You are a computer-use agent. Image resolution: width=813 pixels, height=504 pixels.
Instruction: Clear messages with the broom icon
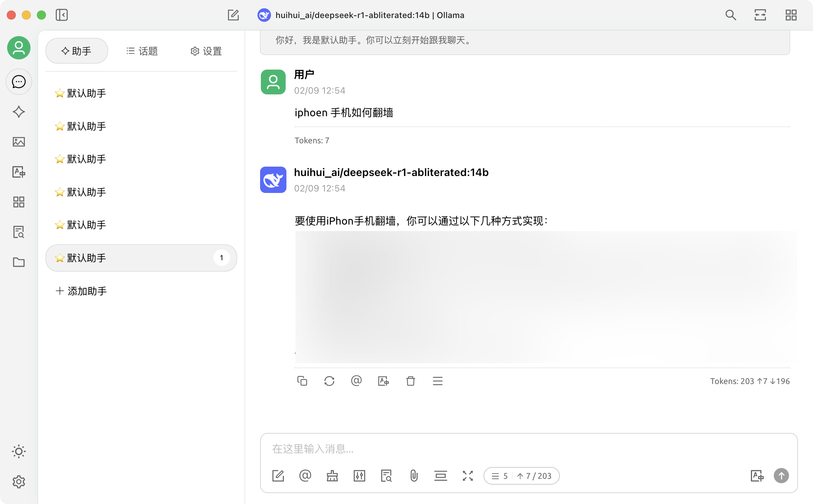[x=332, y=476]
